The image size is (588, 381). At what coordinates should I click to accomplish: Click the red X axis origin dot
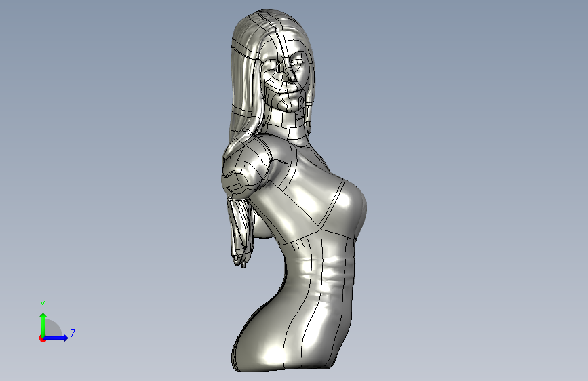click(42, 338)
